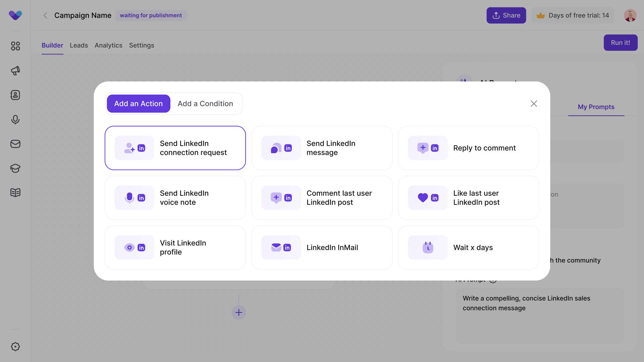Select Add an Action toggle

pyautogui.click(x=139, y=104)
